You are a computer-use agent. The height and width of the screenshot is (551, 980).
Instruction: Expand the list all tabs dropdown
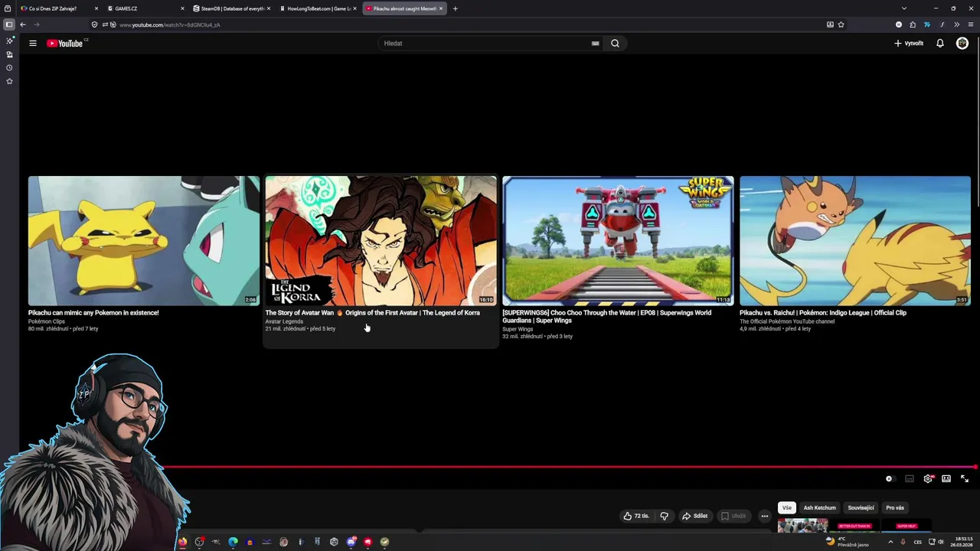coord(904,8)
